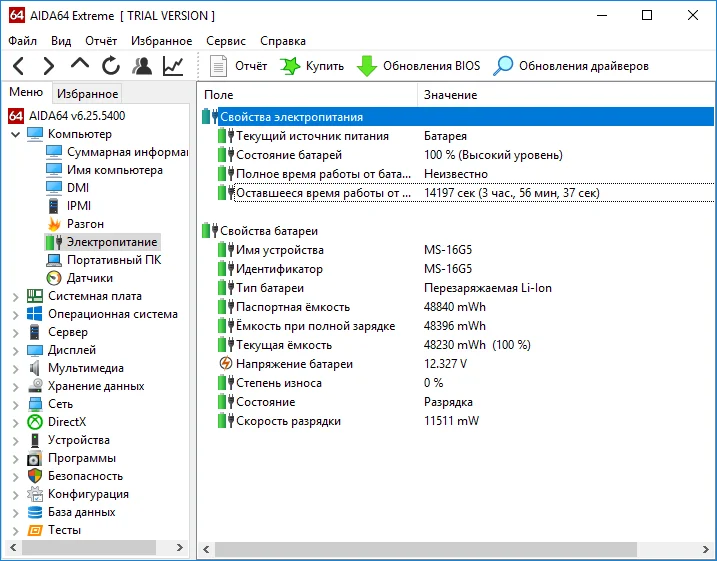Click the refresh toolbar icon
Image resolution: width=717 pixels, height=561 pixels.
pos(111,66)
